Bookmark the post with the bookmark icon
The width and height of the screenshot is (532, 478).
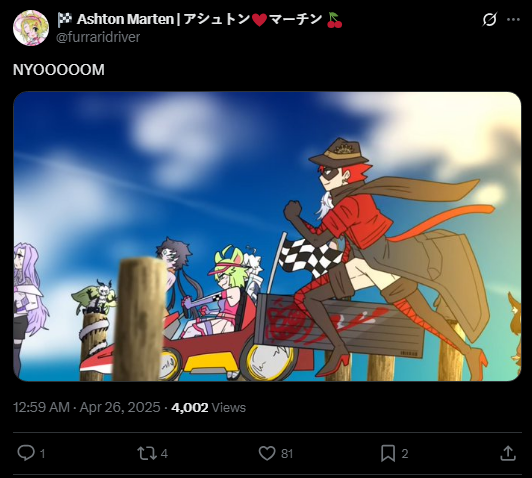click(388, 454)
